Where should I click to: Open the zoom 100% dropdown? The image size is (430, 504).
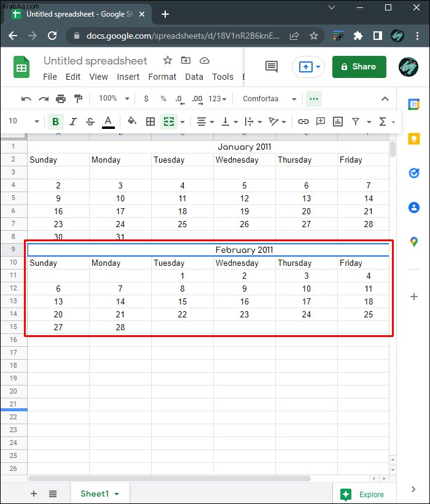coord(114,98)
